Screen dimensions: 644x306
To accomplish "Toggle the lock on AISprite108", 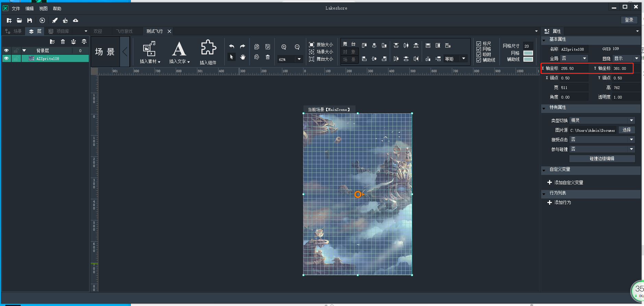I will coord(16,59).
